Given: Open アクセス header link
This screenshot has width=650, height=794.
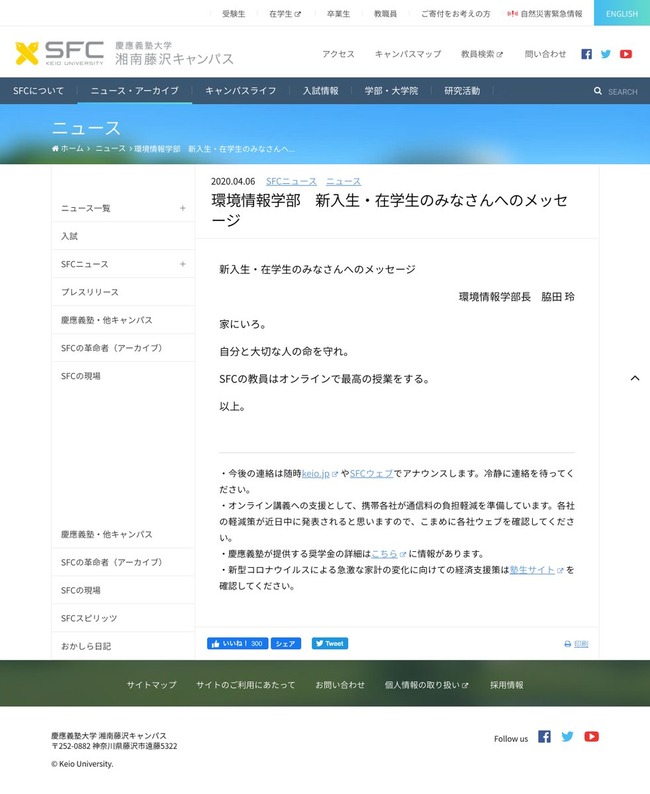Looking at the screenshot, I should click(338, 54).
